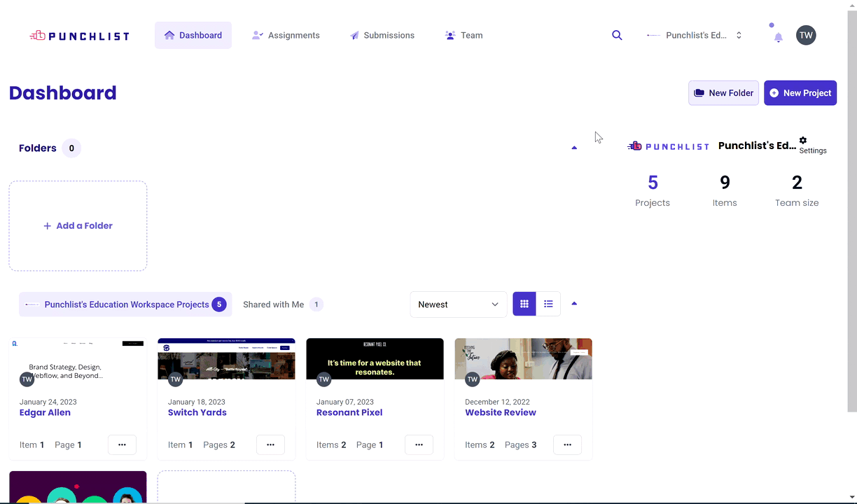Click the workspace Punchlist logo in sidebar
The width and height of the screenshot is (857, 504).
tap(669, 146)
